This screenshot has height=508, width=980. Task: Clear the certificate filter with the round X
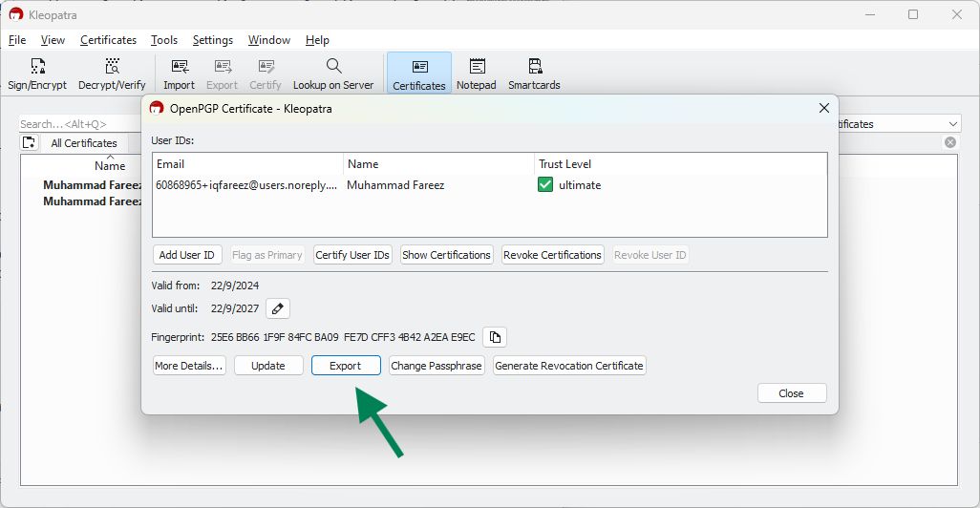(x=950, y=142)
